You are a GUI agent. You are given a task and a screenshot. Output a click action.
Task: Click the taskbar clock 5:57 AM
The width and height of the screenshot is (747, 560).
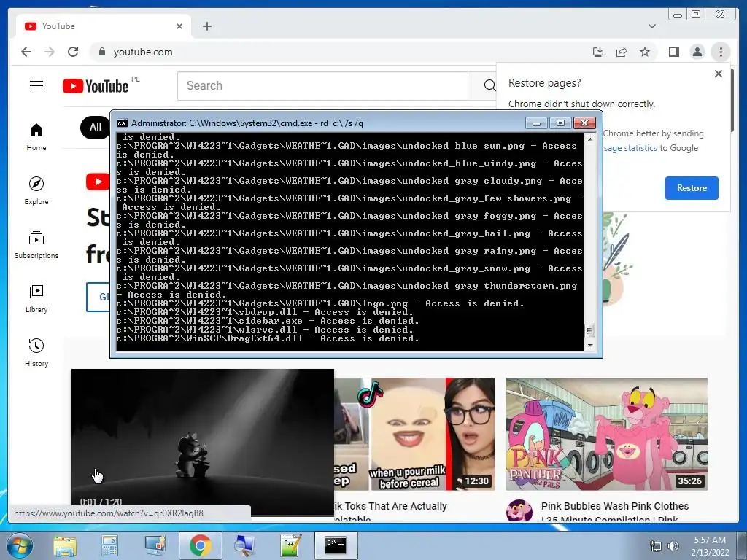(x=710, y=540)
